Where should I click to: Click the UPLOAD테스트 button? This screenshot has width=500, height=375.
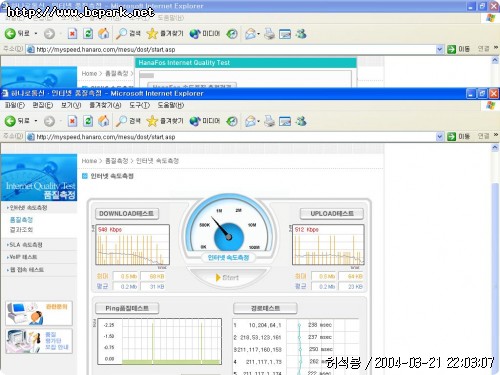click(x=332, y=214)
